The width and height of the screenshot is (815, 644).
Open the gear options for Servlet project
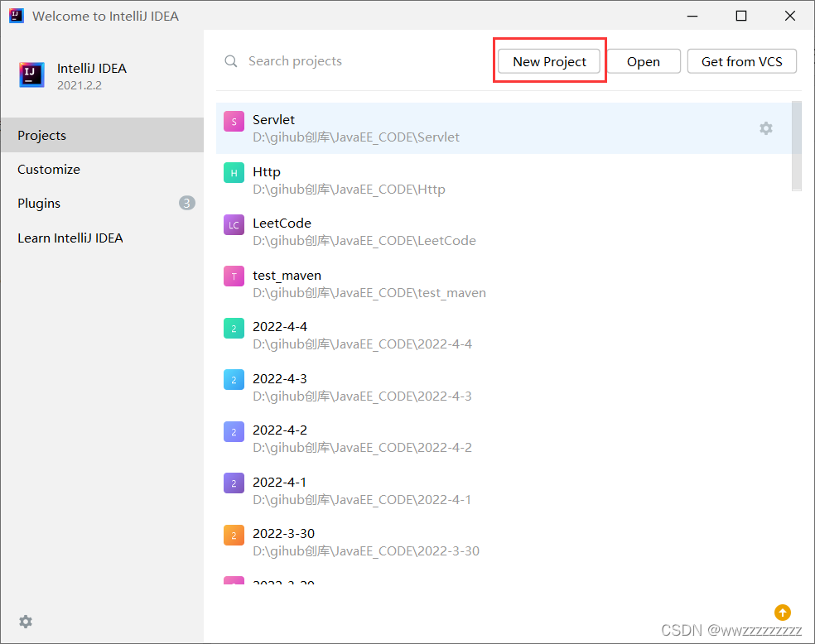(766, 128)
